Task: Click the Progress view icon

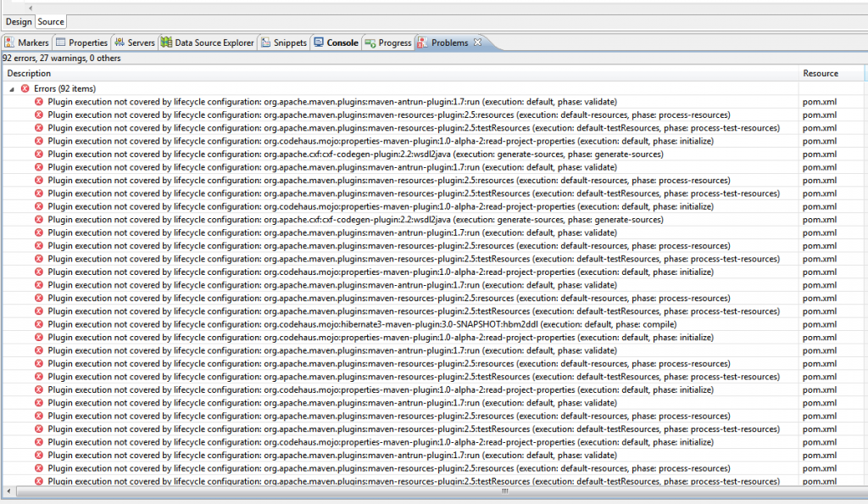Action: (370, 42)
